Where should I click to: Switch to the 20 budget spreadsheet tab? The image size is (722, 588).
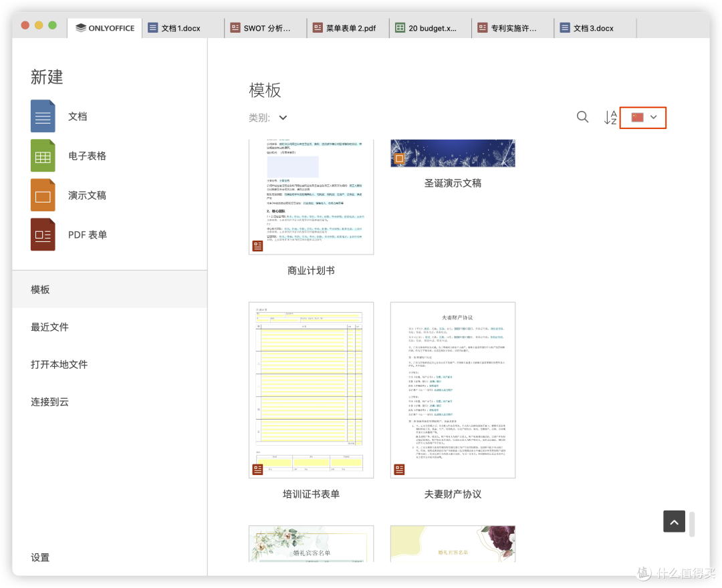(431, 28)
